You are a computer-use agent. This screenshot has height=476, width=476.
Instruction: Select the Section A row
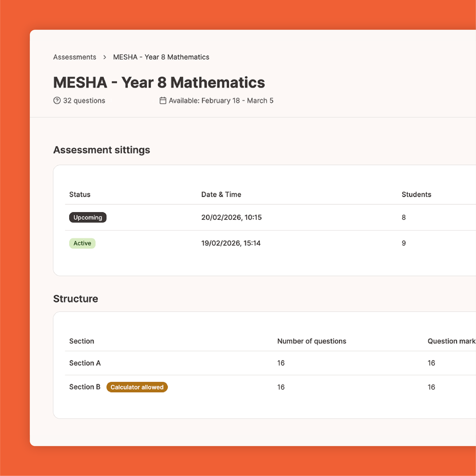pyautogui.click(x=85, y=363)
